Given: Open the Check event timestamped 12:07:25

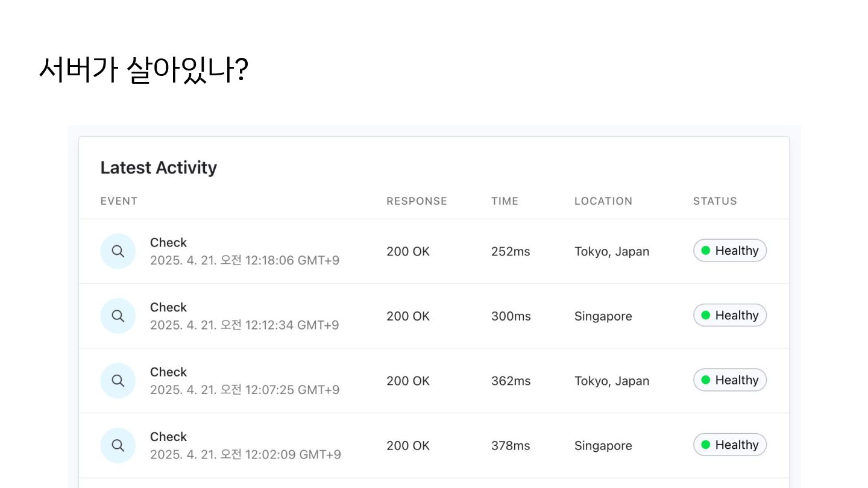Looking at the screenshot, I should pyautogui.click(x=169, y=372).
